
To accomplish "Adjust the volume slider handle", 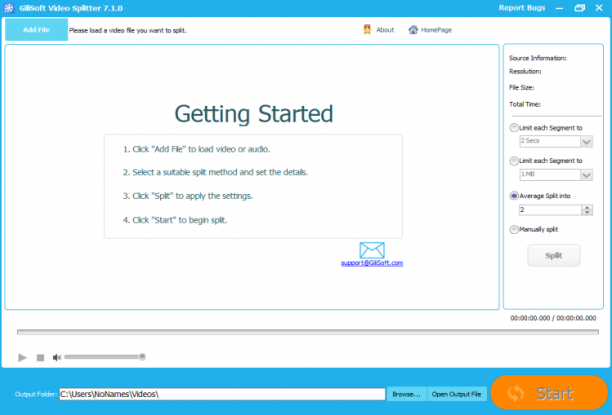I will (x=142, y=356).
